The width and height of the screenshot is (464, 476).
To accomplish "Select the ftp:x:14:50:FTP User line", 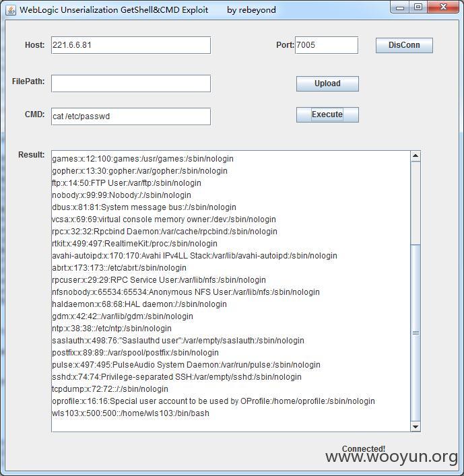I will 127,183.
